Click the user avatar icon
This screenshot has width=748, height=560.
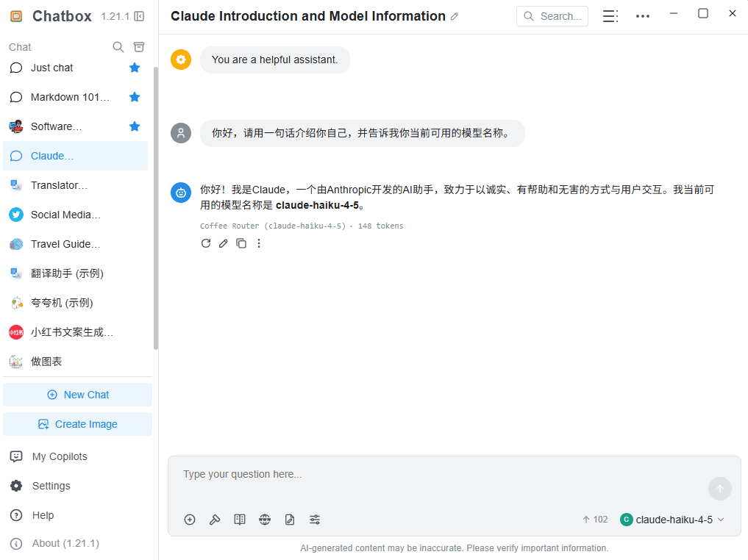click(x=181, y=133)
